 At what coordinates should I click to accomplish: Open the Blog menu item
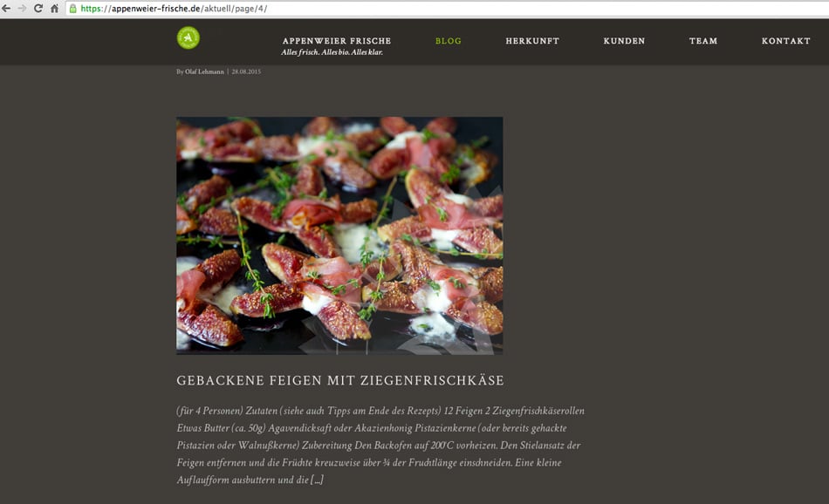tap(449, 41)
